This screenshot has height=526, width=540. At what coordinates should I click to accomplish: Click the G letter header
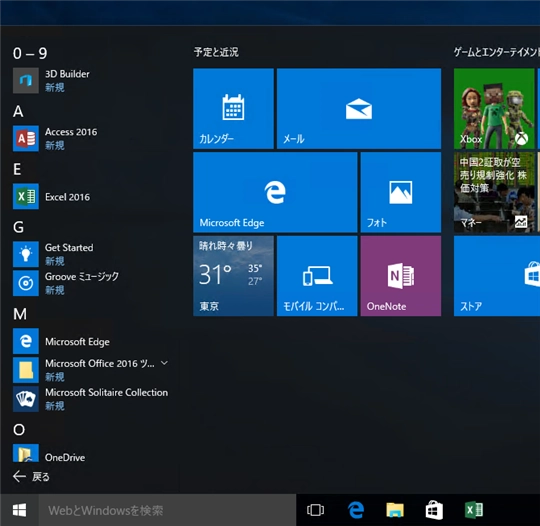pyautogui.click(x=19, y=227)
